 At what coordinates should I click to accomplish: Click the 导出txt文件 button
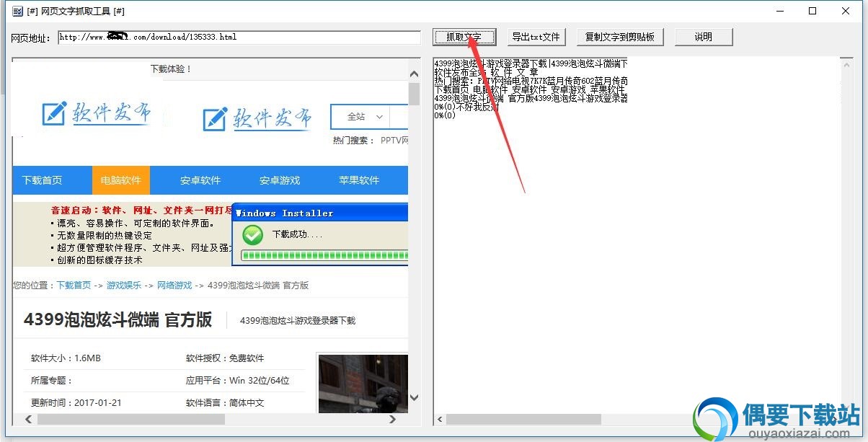tap(536, 37)
